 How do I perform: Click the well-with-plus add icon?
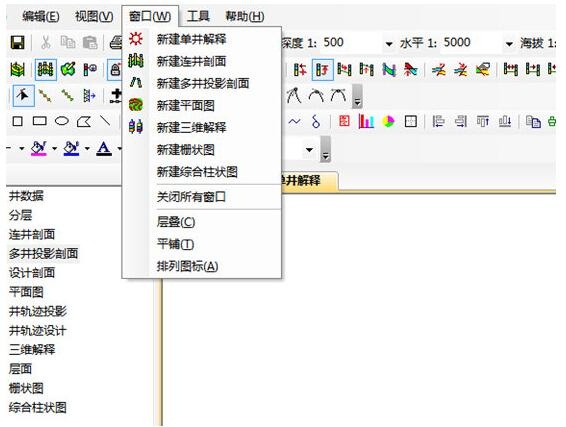(x=90, y=69)
